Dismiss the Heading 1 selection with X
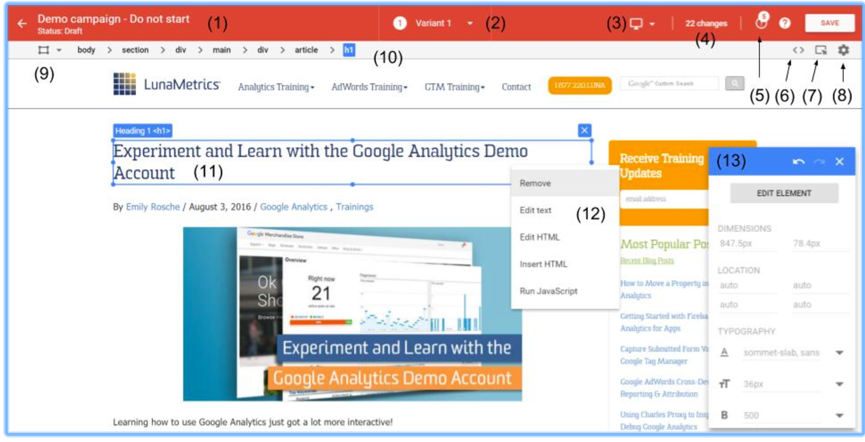Image resolution: width=865 pixels, height=442 pixels. (585, 130)
